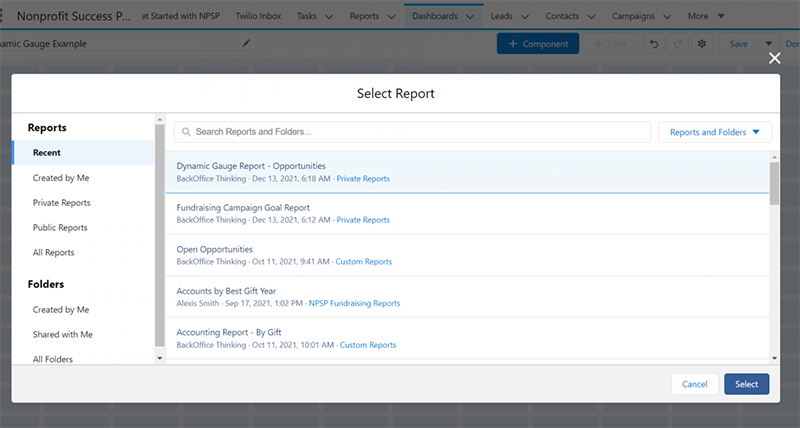This screenshot has width=800, height=428.
Task: Click the Cancel button
Action: coord(694,384)
